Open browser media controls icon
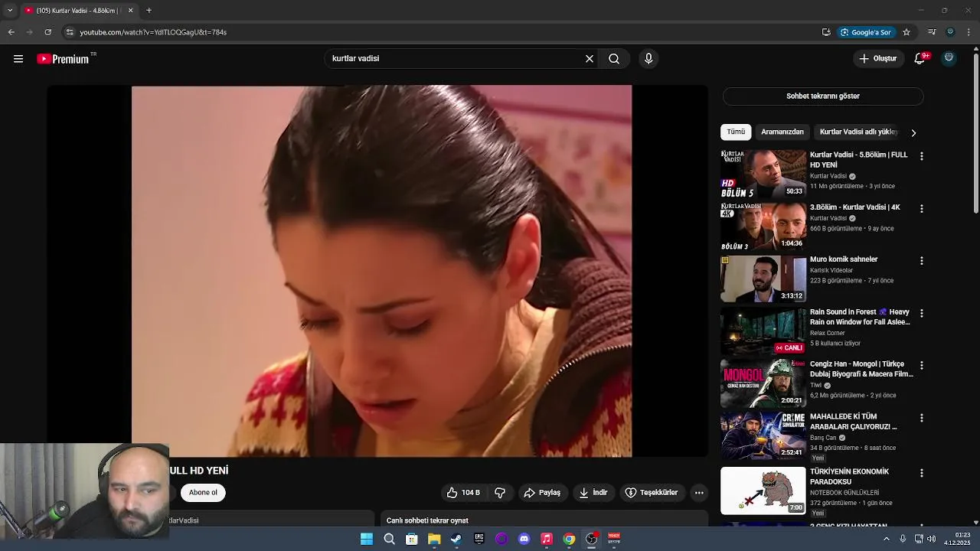The width and height of the screenshot is (980, 551). tap(932, 32)
